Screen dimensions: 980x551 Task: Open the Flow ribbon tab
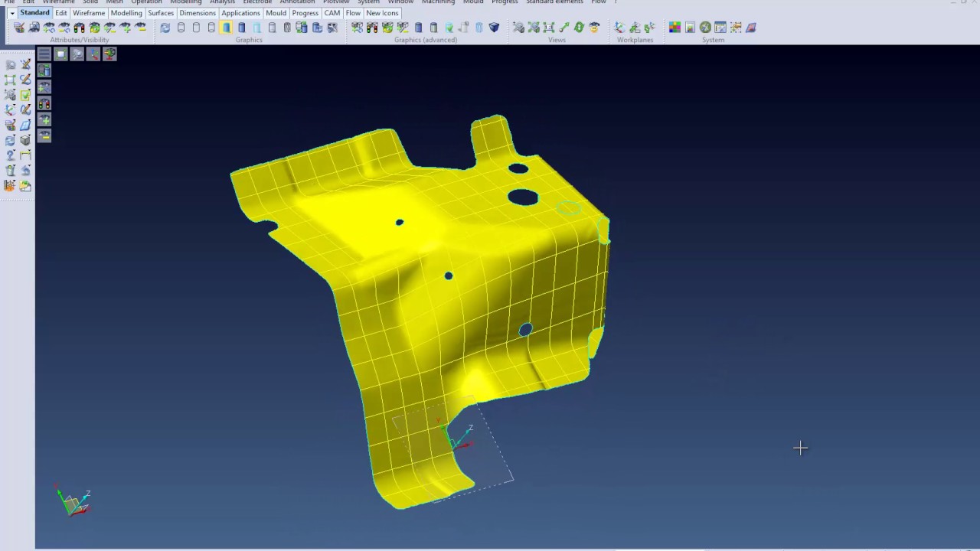click(353, 13)
